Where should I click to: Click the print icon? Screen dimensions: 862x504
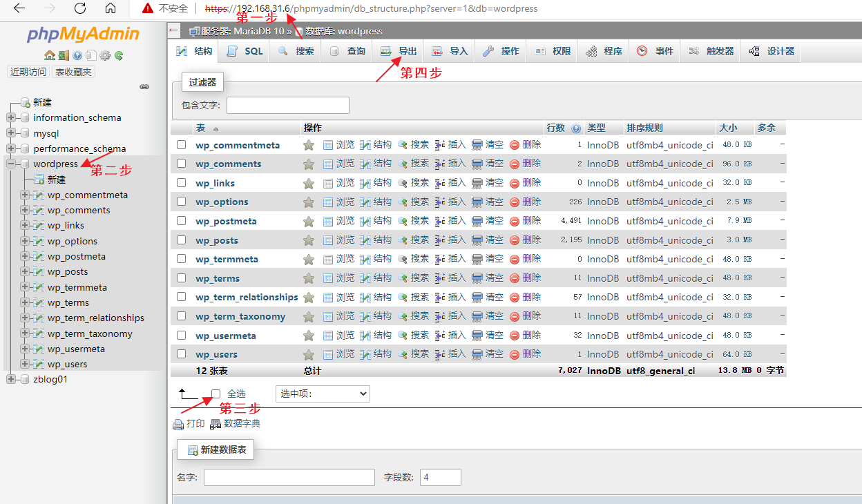point(178,424)
